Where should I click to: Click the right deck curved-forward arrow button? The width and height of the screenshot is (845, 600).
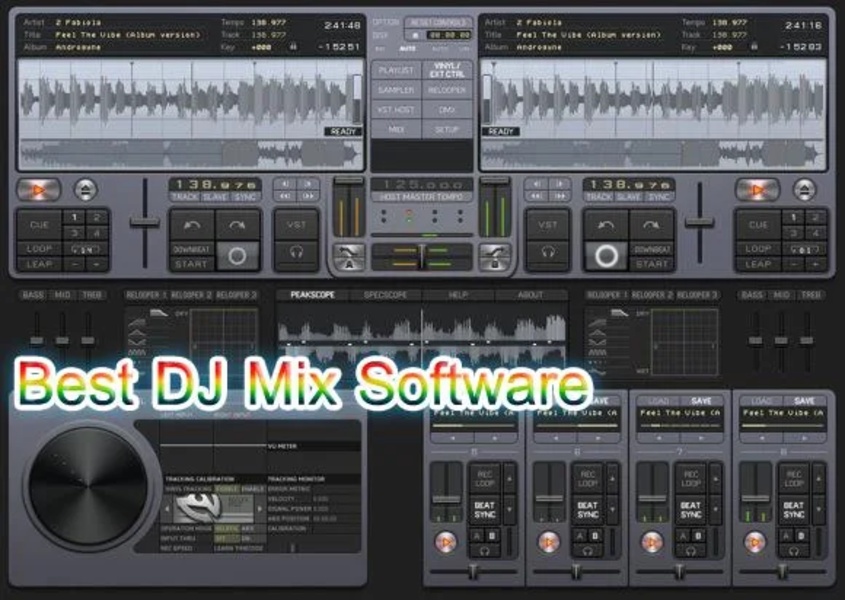pyautogui.click(x=651, y=225)
